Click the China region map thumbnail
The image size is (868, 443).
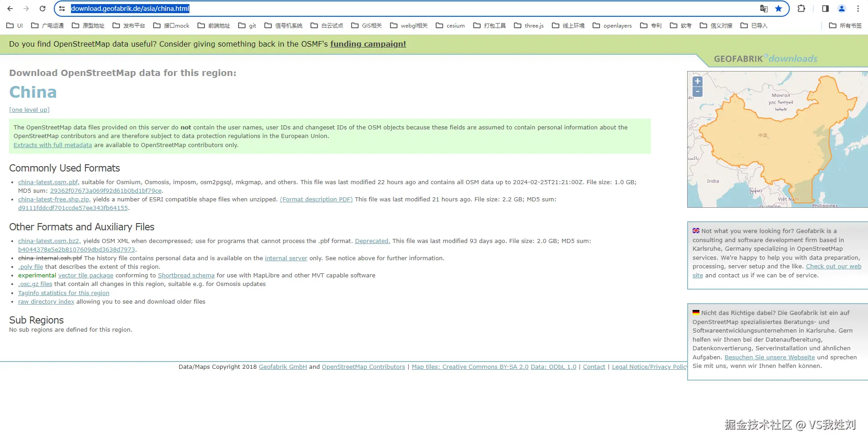pos(778,139)
